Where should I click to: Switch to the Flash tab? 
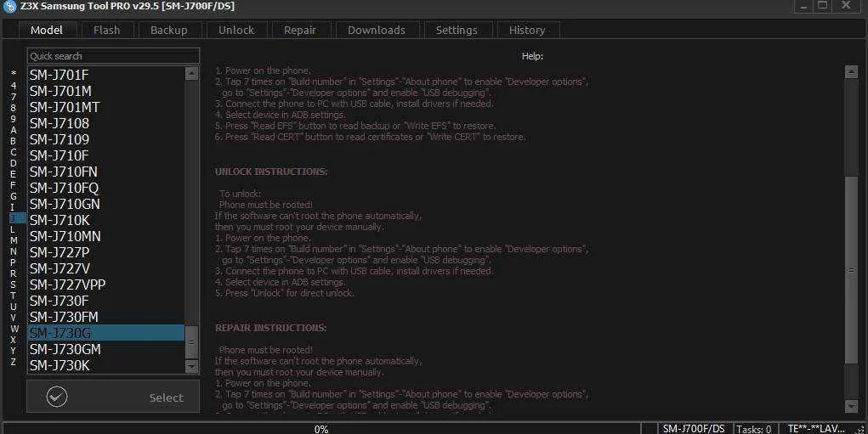pos(107,30)
